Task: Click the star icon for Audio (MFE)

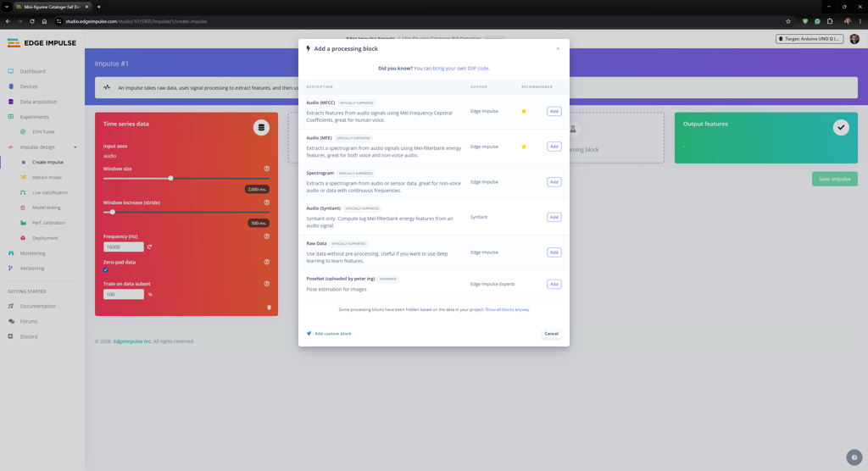Action: tap(524, 147)
